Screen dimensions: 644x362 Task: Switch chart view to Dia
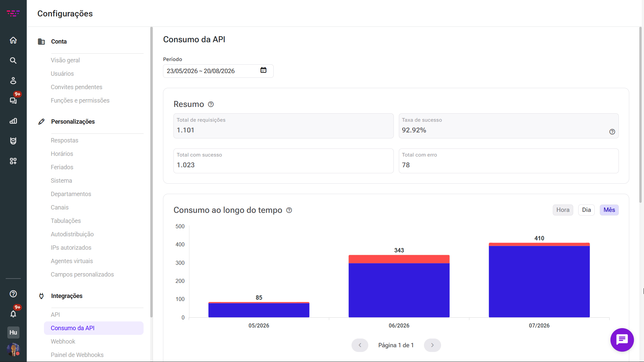[586, 210]
